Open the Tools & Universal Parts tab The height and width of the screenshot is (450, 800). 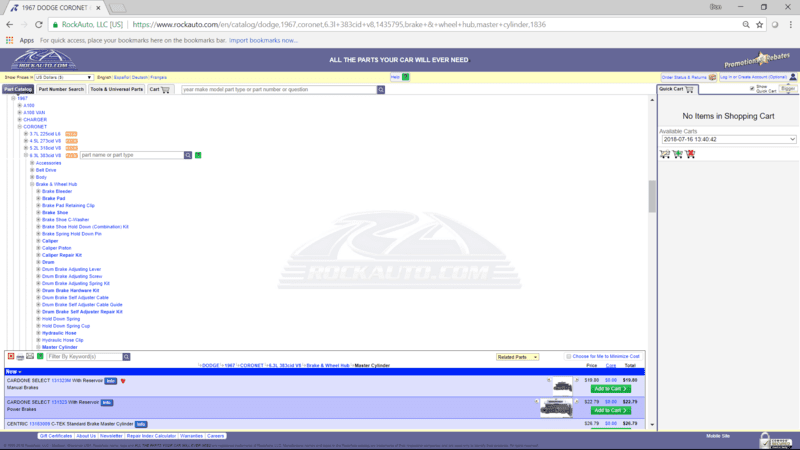pos(116,89)
